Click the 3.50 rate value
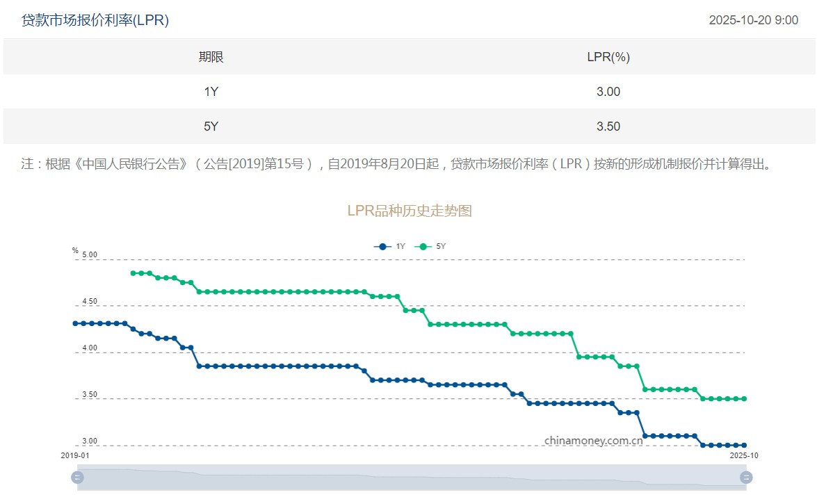 (608, 127)
